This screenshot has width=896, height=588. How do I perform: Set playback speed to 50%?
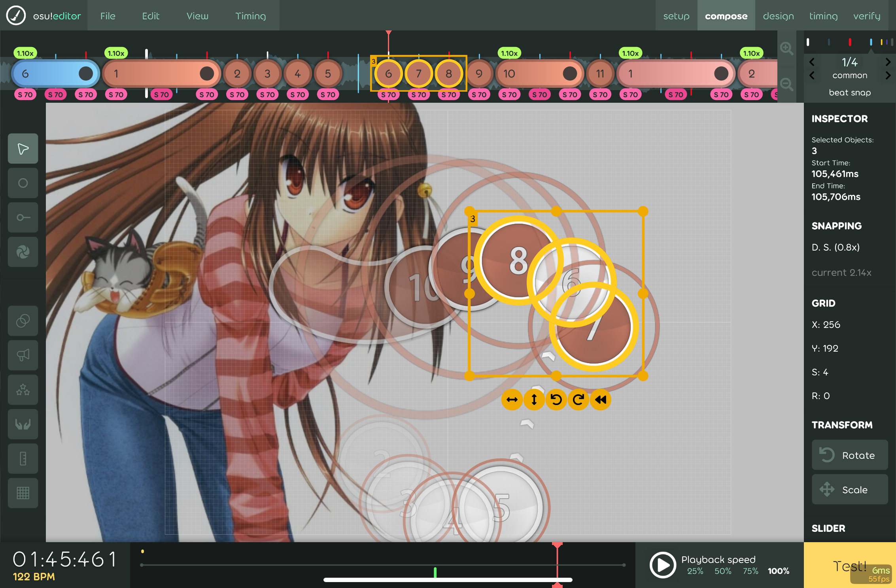tap(722, 571)
